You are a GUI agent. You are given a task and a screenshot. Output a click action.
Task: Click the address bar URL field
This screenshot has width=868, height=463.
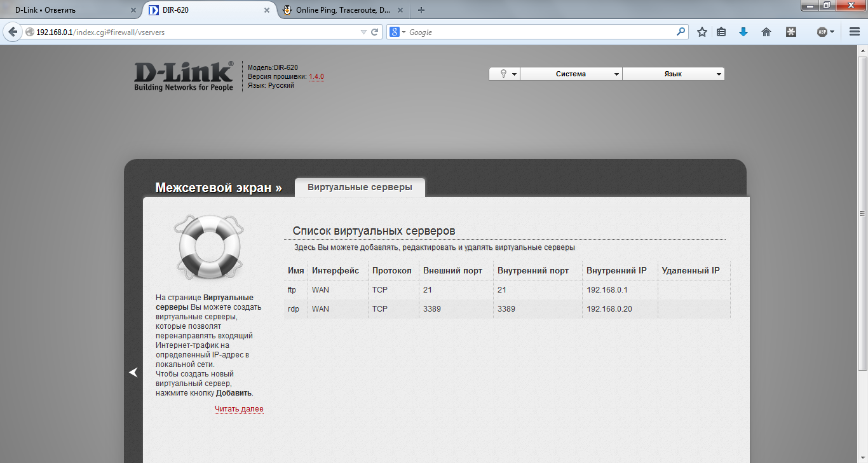(197, 32)
